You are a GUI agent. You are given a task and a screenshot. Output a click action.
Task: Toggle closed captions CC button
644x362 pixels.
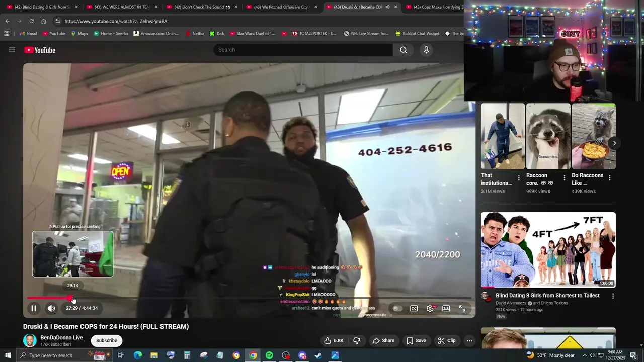(414, 308)
